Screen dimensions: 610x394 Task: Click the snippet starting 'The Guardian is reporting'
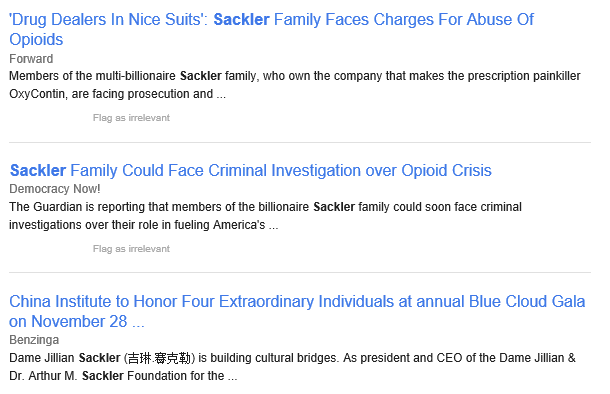[x=265, y=216]
